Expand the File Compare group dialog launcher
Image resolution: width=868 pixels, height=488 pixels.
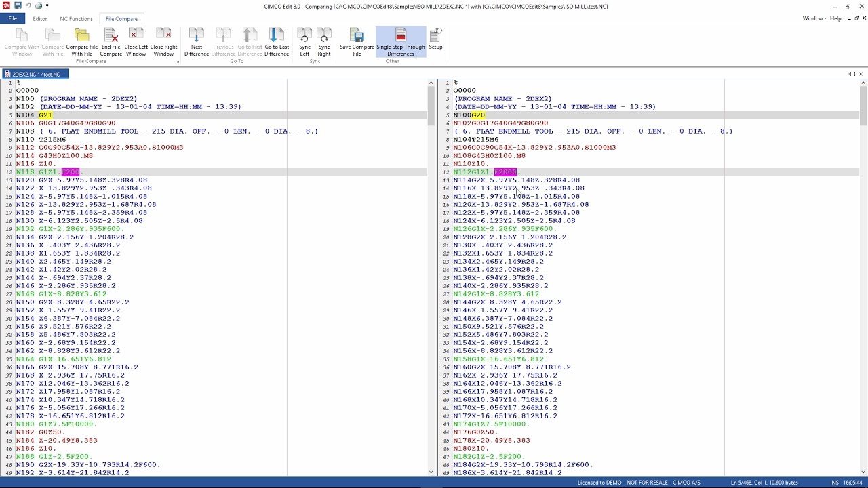click(x=178, y=62)
